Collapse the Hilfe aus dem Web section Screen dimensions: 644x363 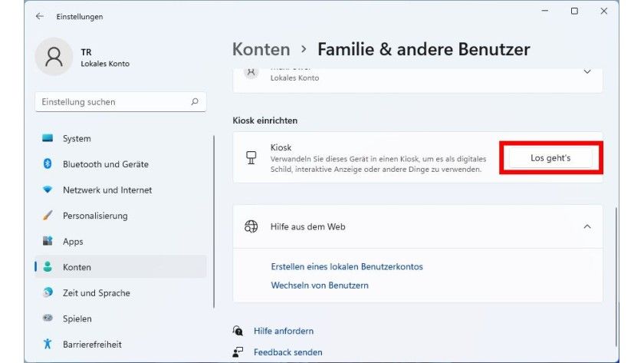pyautogui.click(x=587, y=226)
